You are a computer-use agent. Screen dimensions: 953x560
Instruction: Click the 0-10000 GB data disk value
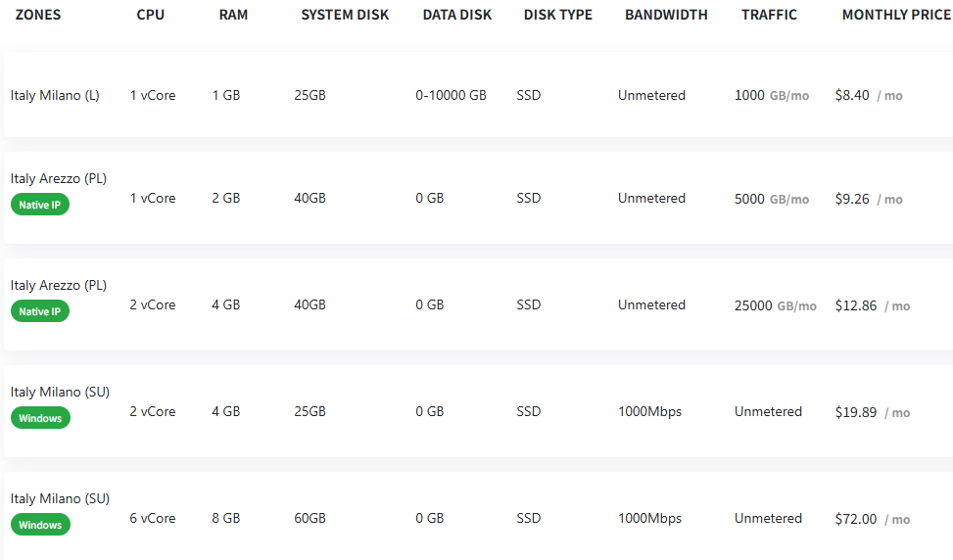[x=451, y=95]
